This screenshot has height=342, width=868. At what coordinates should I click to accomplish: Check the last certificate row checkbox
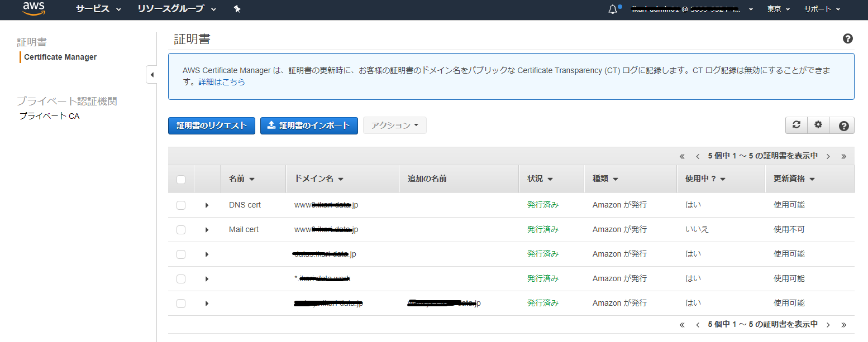(181, 304)
